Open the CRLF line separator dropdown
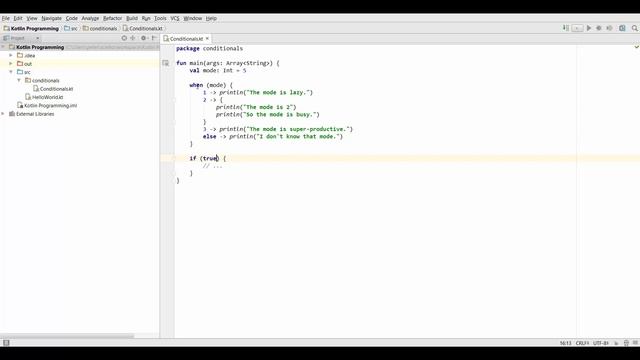Screen dimensions: 640x360 tap(582, 343)
